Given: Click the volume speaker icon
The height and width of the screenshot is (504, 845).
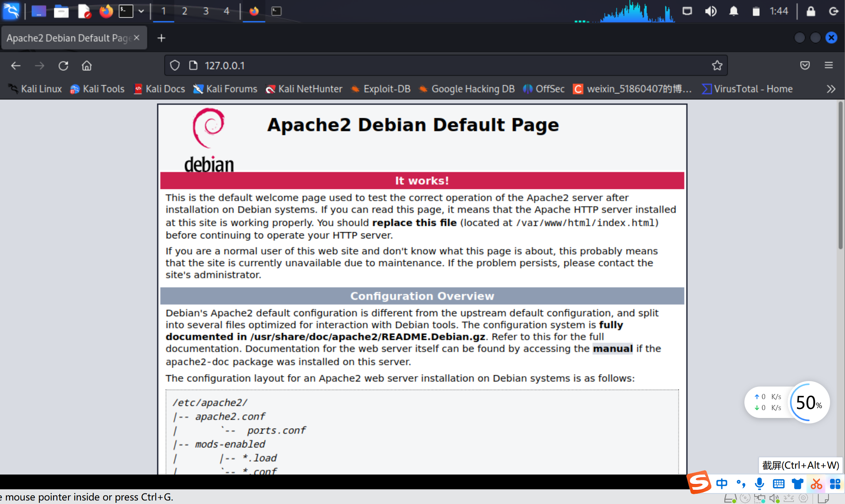Looking at the screenshot, I should point(711,11).
